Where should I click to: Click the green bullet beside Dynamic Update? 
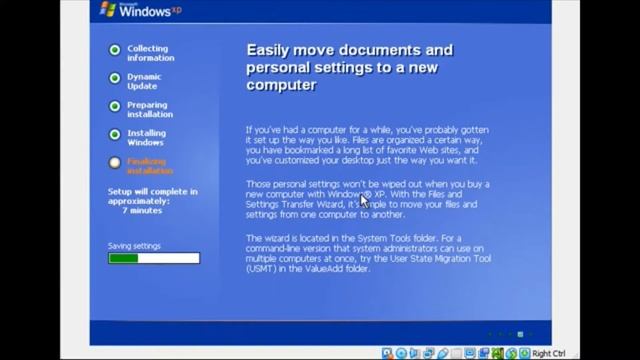115,78
